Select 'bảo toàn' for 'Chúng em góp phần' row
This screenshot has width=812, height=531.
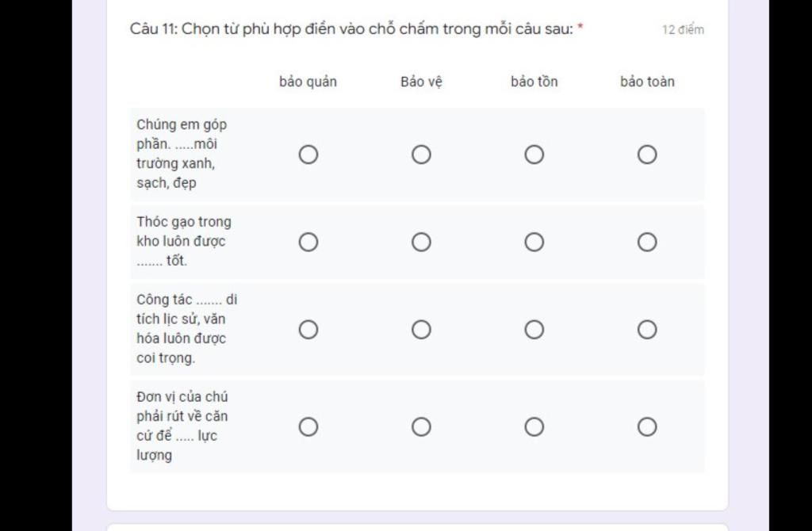click(647, 155)
